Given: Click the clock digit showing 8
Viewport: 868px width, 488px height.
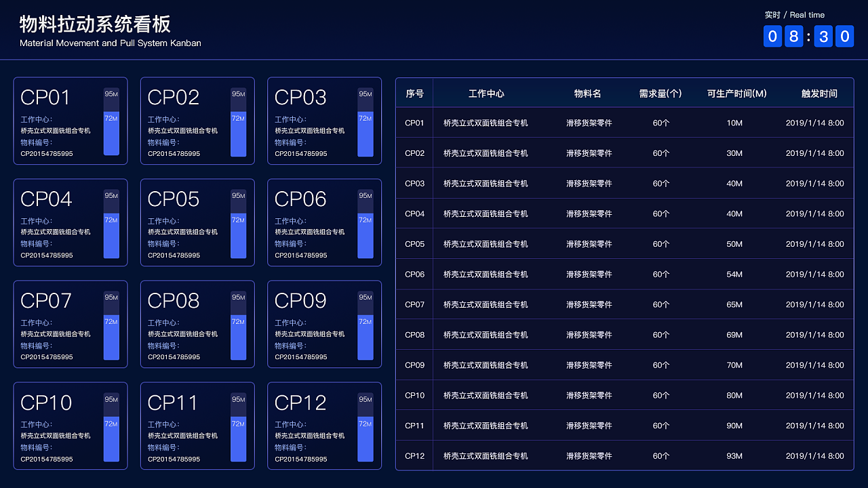Looking at the screenshot, I should tap(793, 36).
